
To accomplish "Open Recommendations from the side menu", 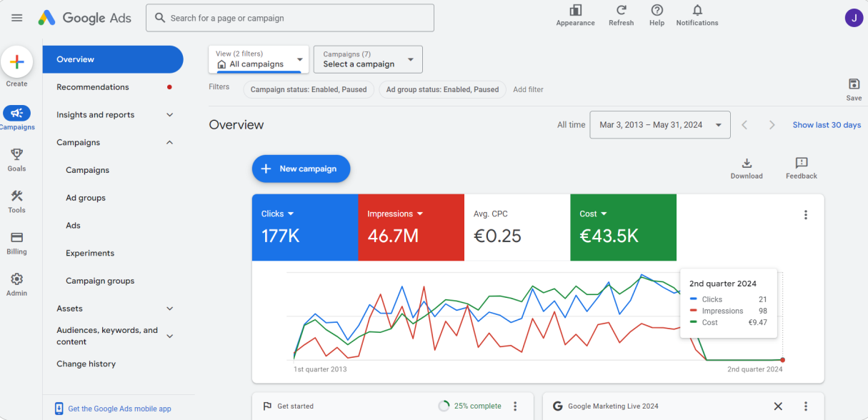I will coord(93,87).
